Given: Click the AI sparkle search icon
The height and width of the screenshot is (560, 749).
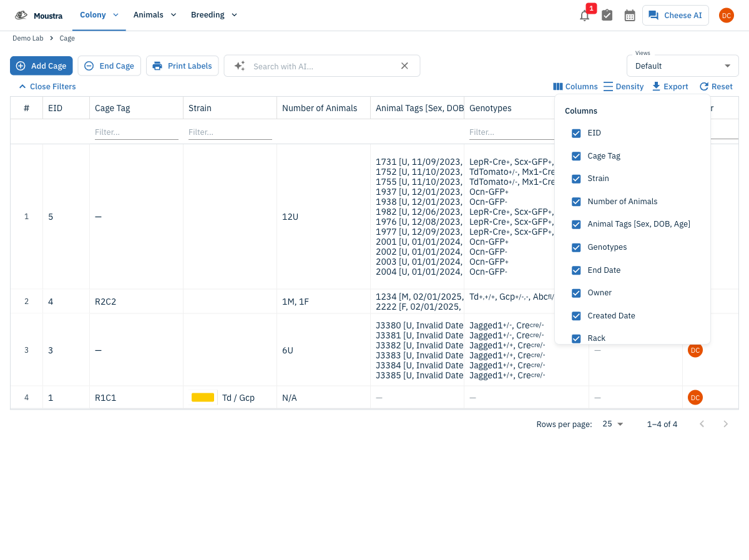Looking at the screenshot, I should (x=240, y=66).
